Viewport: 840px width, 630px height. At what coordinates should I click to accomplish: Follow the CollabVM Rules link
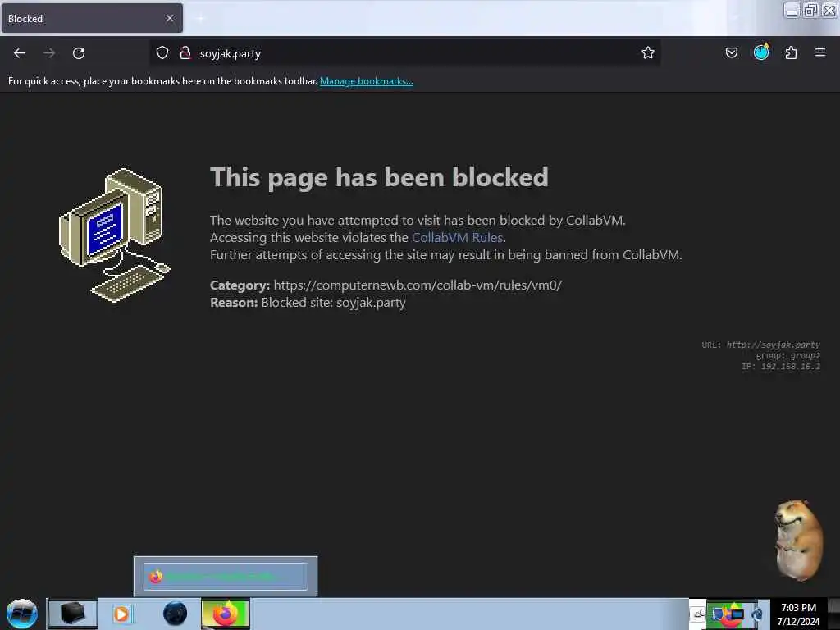pos(457,237)
